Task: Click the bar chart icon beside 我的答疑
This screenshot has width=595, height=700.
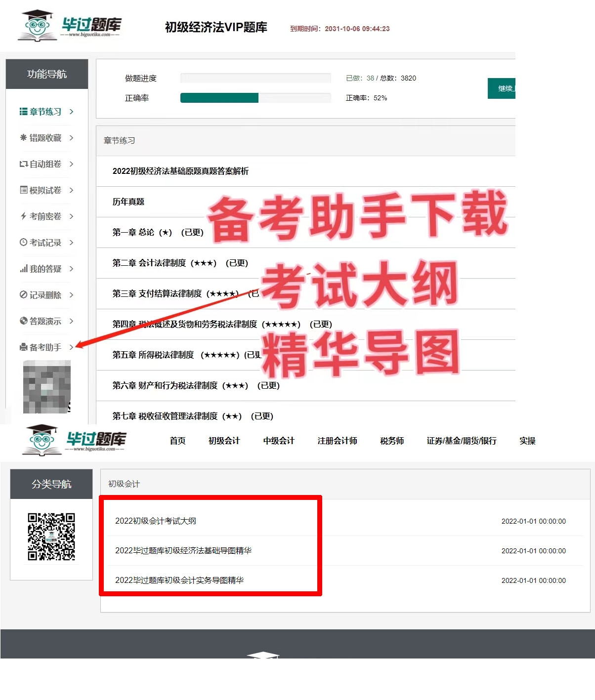Action: 23,269
